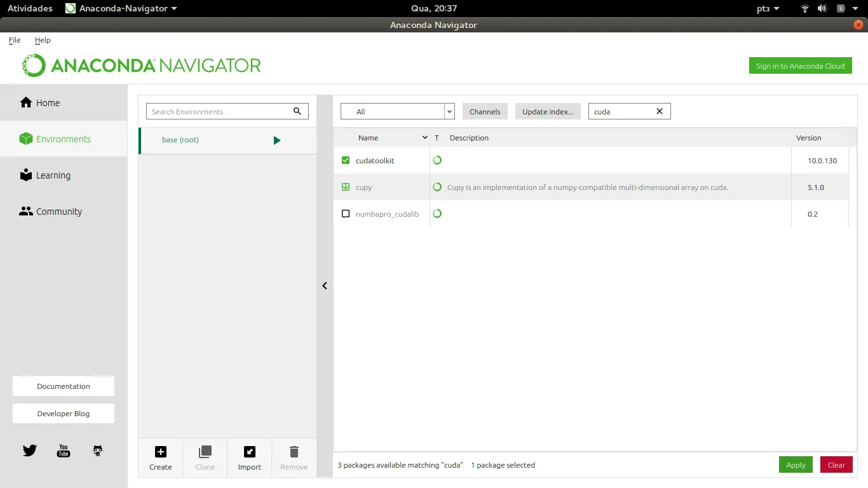
Task: Focus the Search Environments field
Action: point(227,111)
